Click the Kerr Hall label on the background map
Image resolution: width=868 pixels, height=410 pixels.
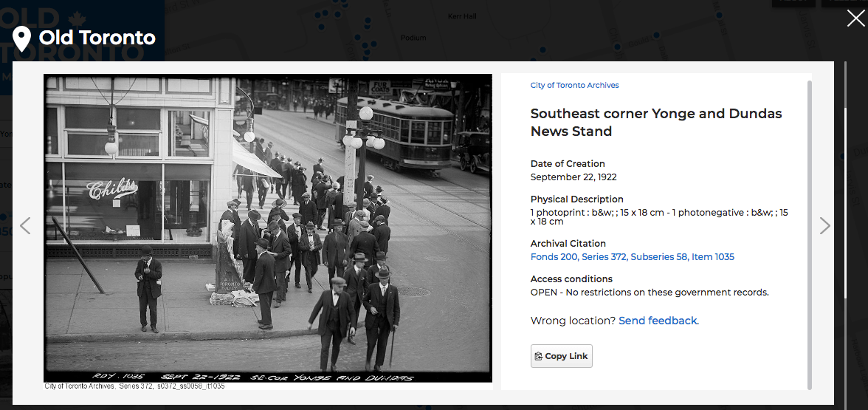tap(462, 16)
